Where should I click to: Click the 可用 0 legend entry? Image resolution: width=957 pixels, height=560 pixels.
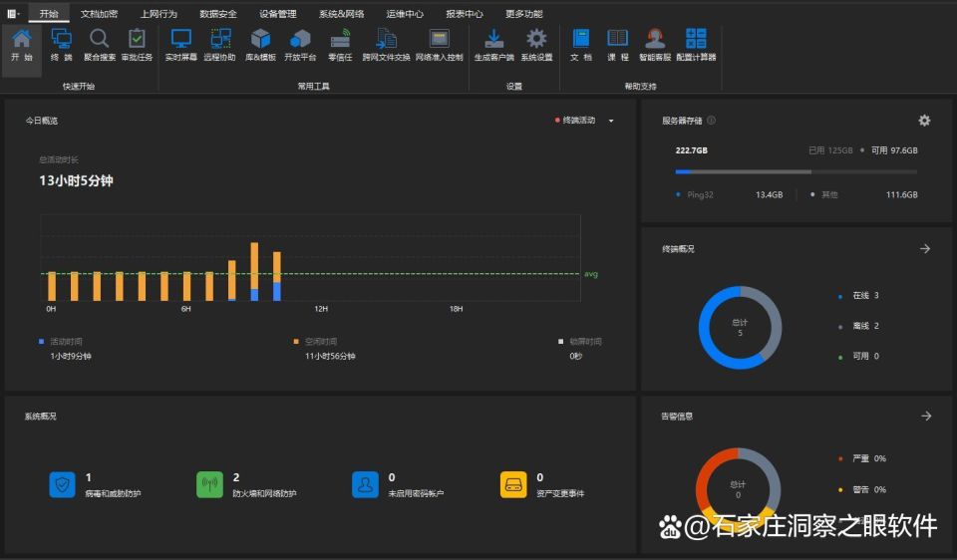pos(859,357)
